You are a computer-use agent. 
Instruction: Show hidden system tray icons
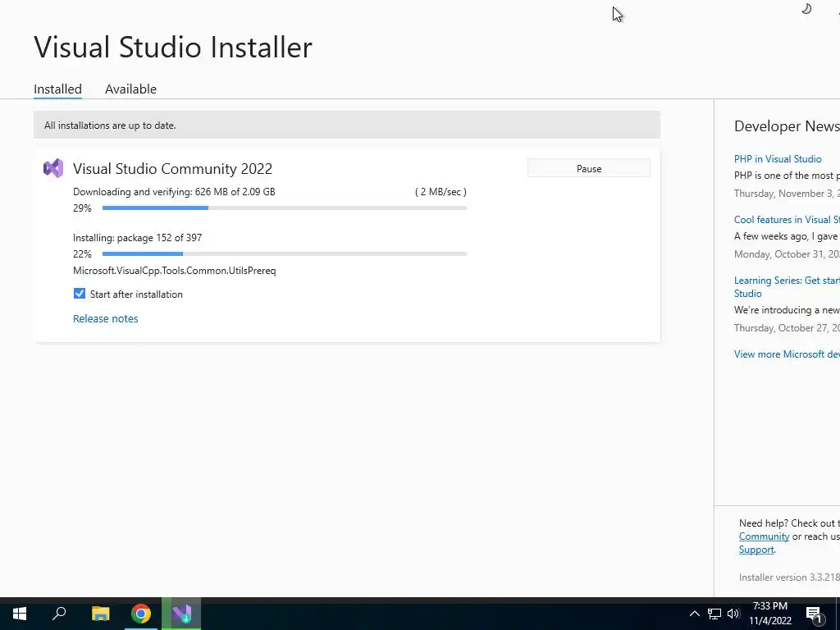click(694, 614)
